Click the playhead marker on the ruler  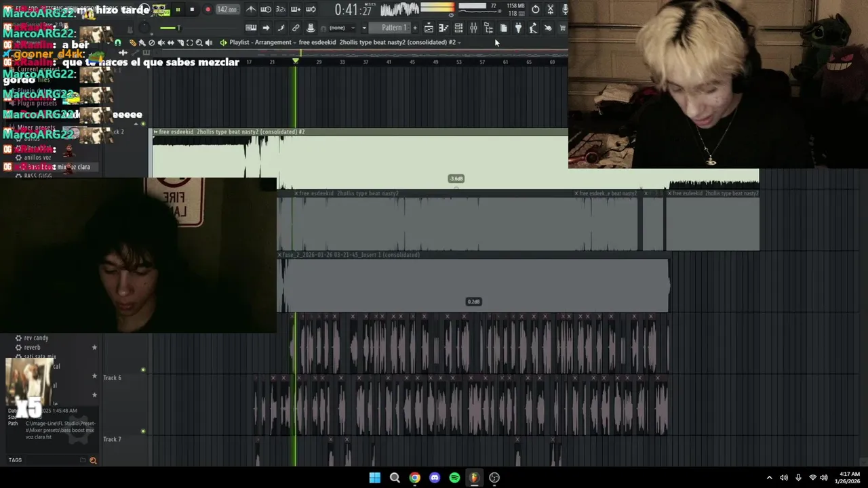[x=295, y=62]
